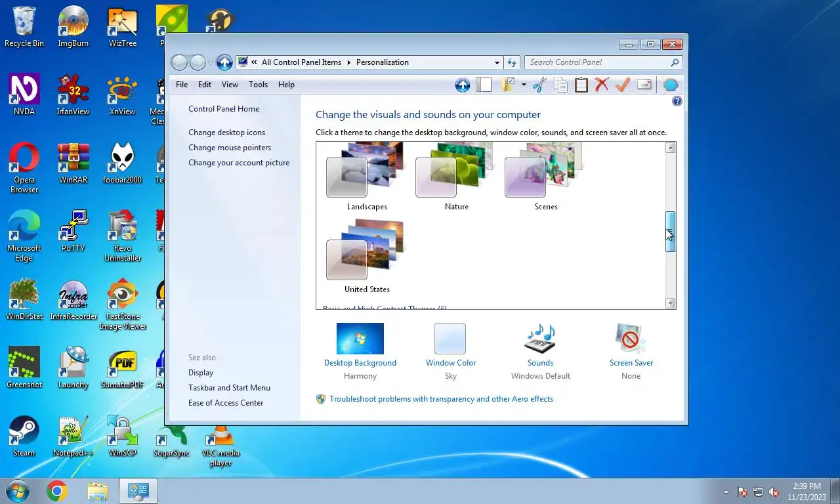
Task: Open SumatraPDF desktop shortcut
Action: [x=123, y=368]
